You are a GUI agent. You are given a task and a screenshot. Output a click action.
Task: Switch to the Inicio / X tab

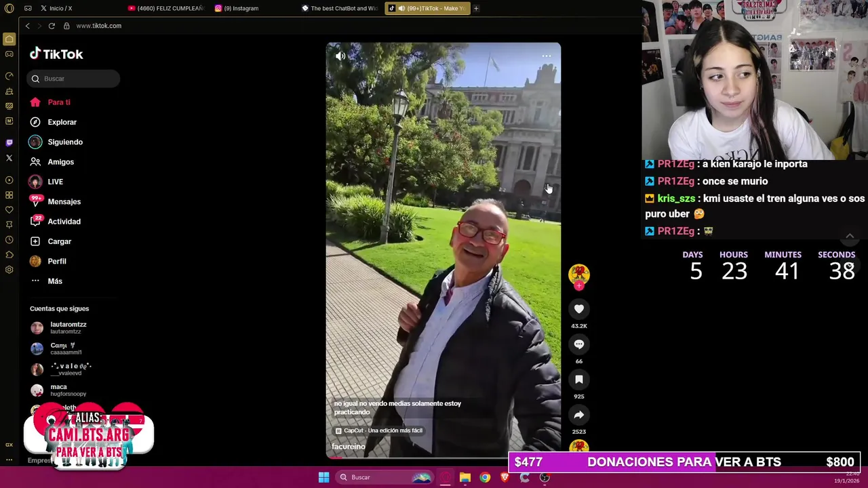[x=60, y=8]
